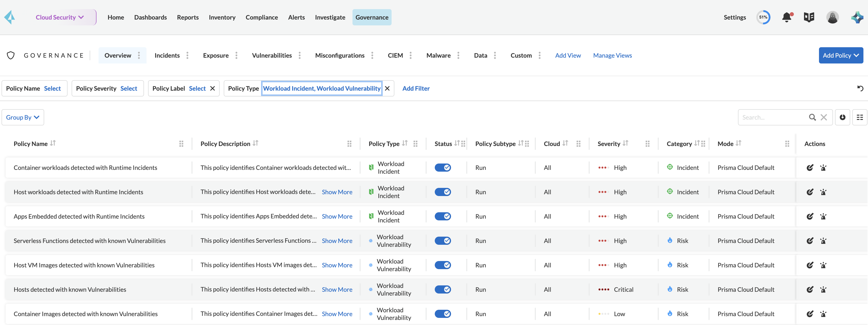Edit the Container Images Vulnerabilities policy
This screenshot has width=868, height=325.
(x=810, y=314)
